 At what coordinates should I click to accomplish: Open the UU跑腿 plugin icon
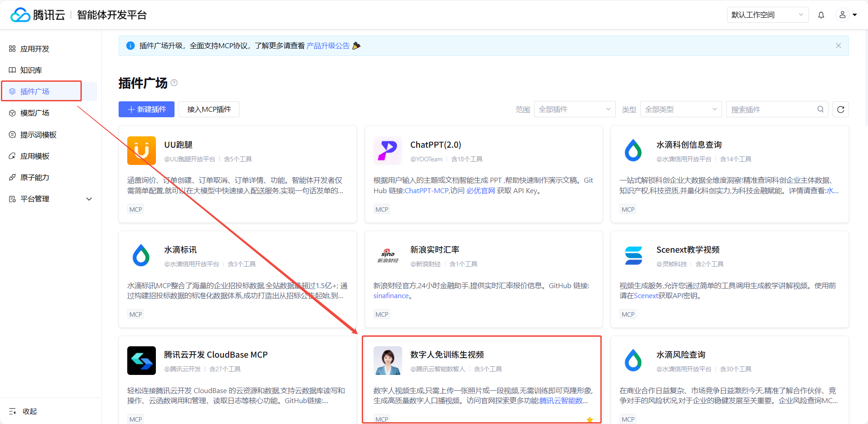point(142,150)
